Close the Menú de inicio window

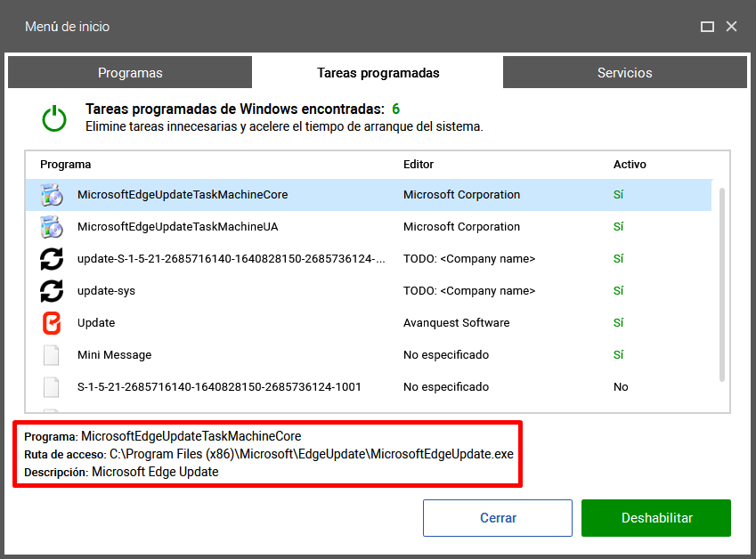pyautogui.click(x=731, y=27)
